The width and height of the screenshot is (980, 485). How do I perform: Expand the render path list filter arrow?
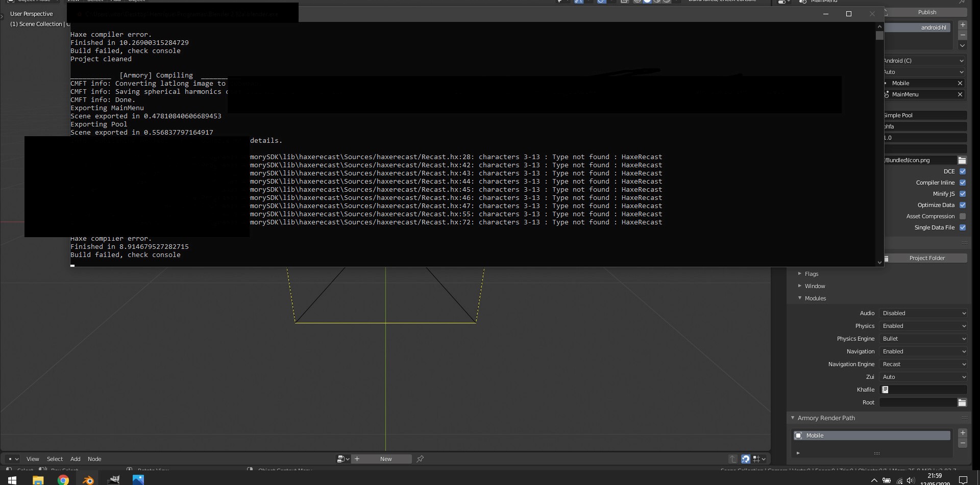pyautogui.click(x=798, y=453)
